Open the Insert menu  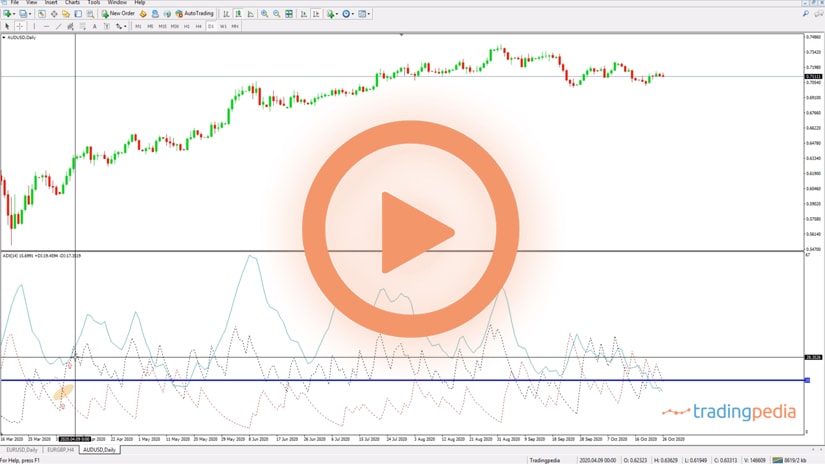point(51,3)
